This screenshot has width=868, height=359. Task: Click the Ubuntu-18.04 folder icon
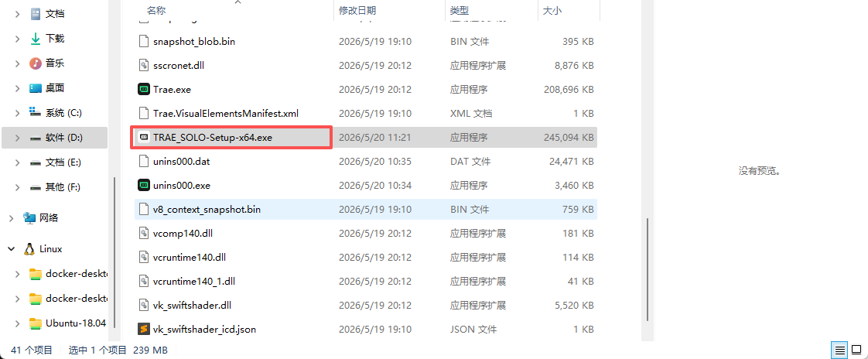[x=36, y=323]
